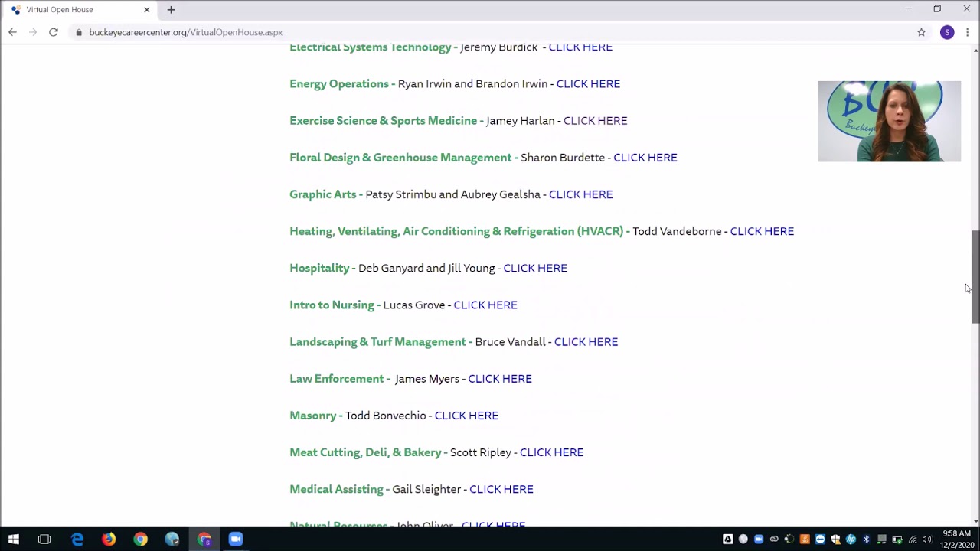This screenshot has width=980, height=551.
Task: Click the scrollbar down arrow
Action: point(975,521)
